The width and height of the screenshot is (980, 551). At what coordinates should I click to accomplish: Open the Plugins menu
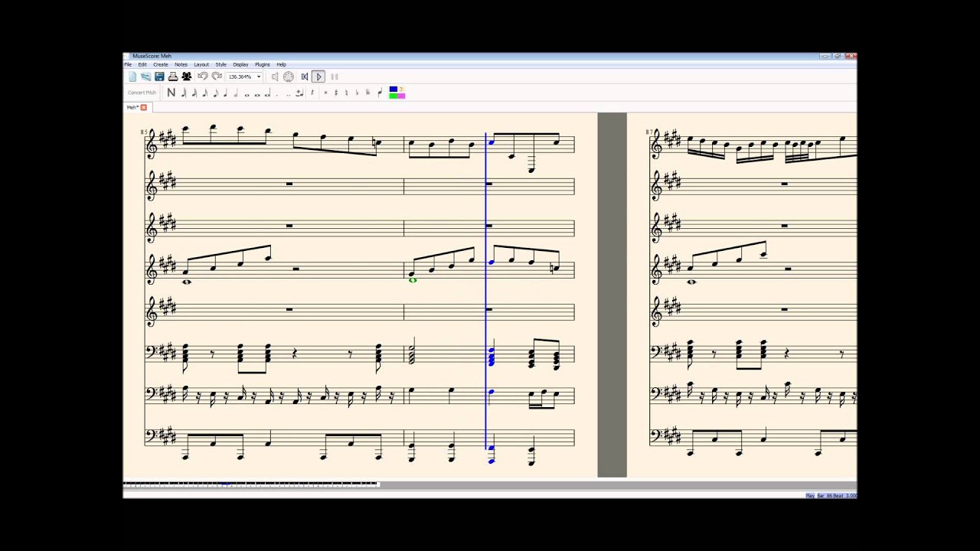pos(262,64)
